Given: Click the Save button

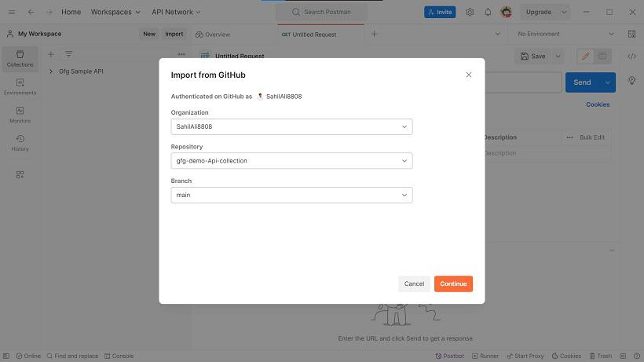Looking at the screenshot, I should [533, 57].
